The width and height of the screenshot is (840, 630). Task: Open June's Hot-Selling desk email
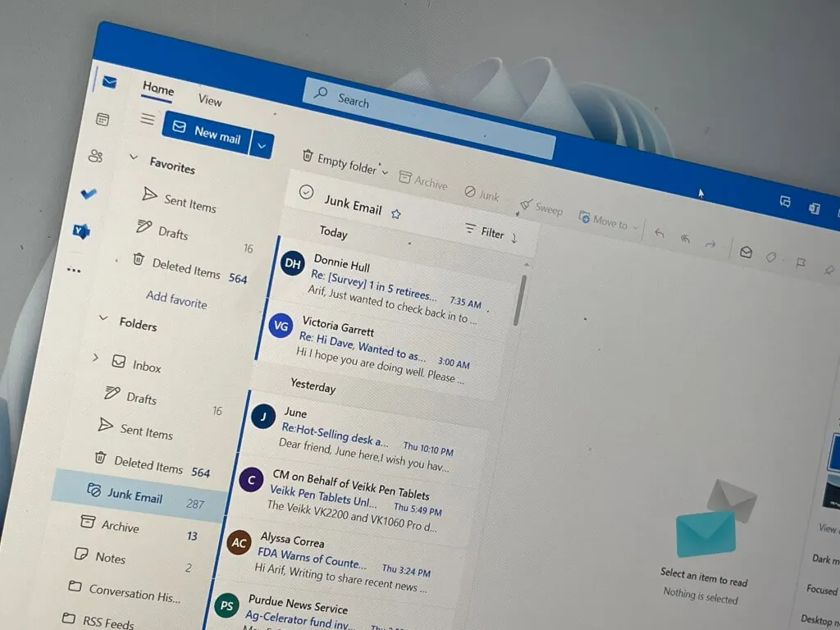tap(364, 442)
